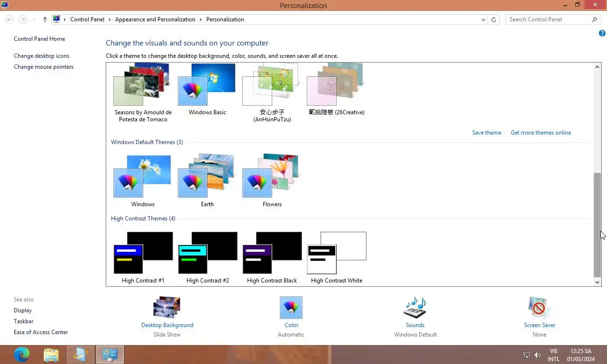Refresh the Personalization page
607x364 pixels.
pyautogui.click(x=494, y=19)
